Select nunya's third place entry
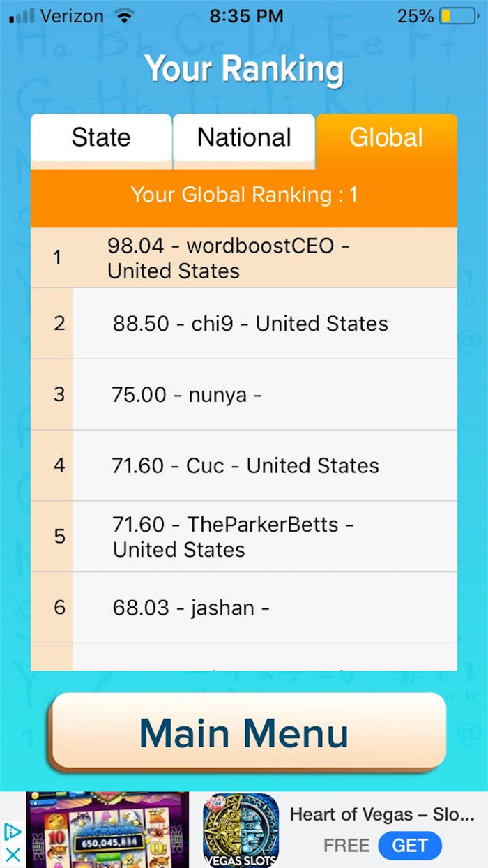 [244, 394]
